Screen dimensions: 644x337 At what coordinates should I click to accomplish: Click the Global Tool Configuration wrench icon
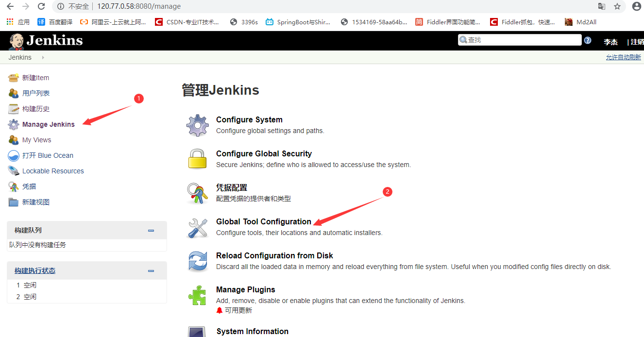pos(198,227)
